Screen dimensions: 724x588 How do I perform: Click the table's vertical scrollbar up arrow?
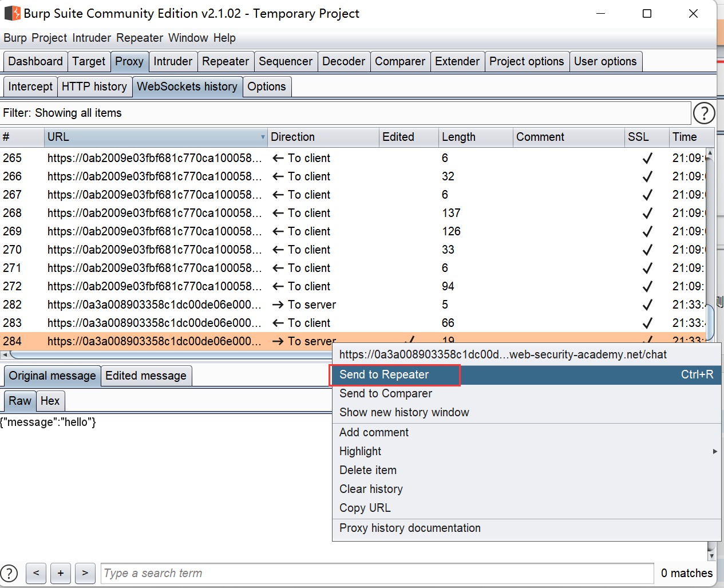tap(710, 153)
